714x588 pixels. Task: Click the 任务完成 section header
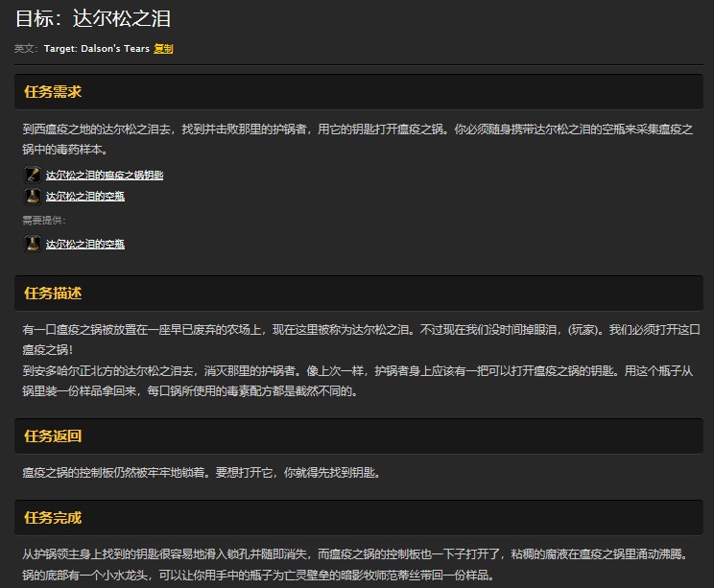click(53, 518)
